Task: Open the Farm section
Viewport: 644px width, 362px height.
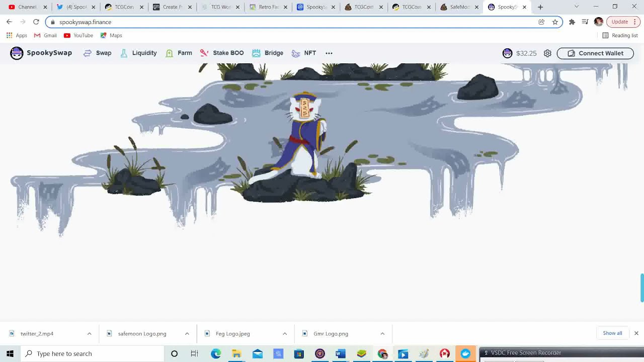Action: coord(179,53)
